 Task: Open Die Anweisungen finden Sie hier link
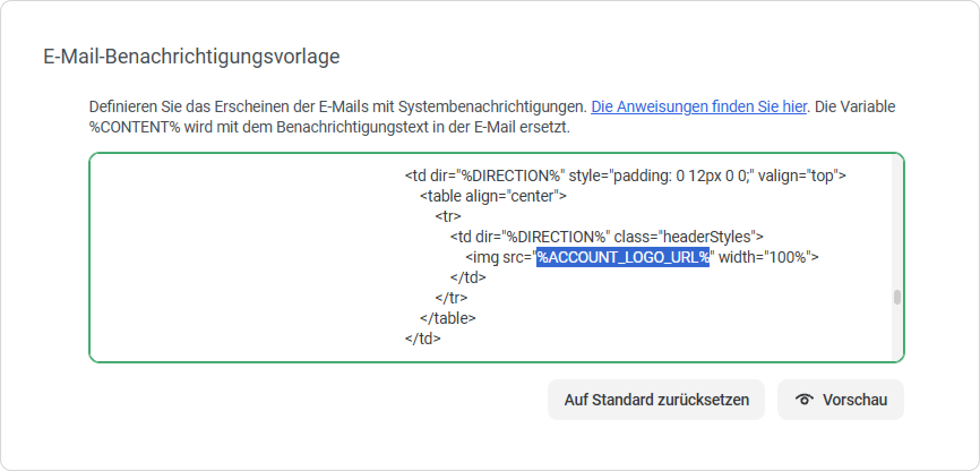699,106
